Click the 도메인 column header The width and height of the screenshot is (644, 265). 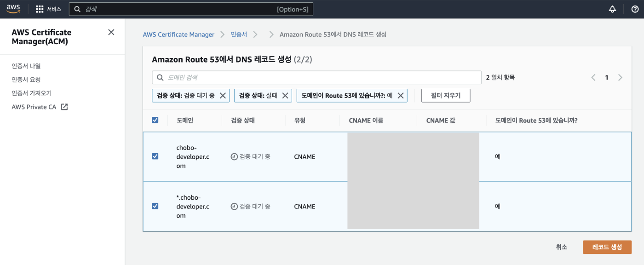(x=185, y=121)
